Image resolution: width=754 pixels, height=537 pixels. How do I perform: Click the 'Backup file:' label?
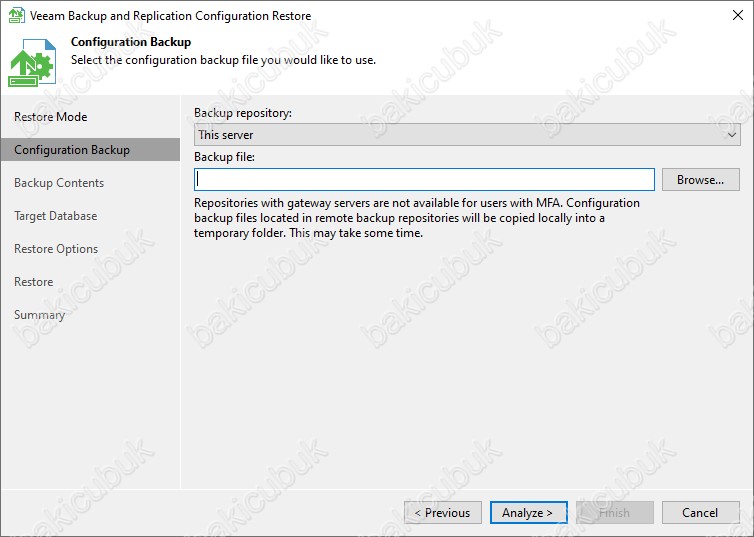pyautogui.click(x=225, y=157)
